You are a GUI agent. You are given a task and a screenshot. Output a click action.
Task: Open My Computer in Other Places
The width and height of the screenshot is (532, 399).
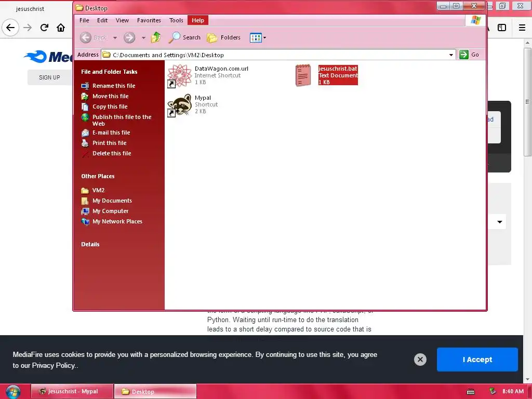tap(110, 211)
